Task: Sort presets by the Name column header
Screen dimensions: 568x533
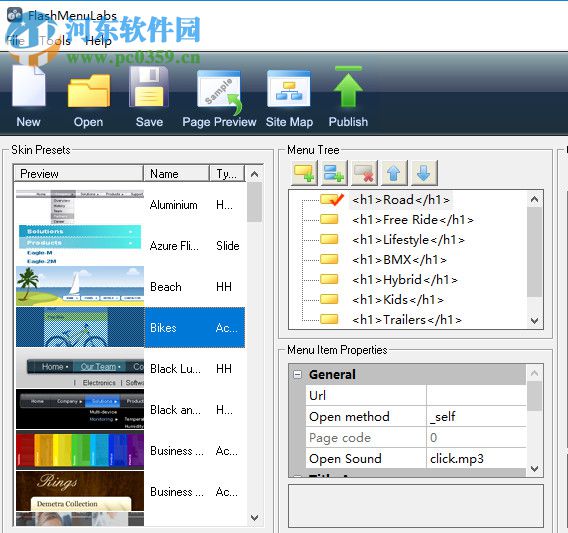Action: (176, 174)
